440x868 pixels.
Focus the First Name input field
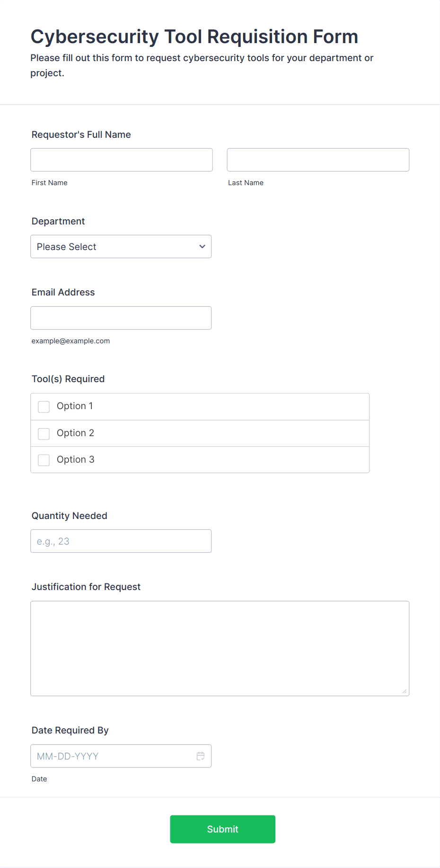click(x=122, y=160)
